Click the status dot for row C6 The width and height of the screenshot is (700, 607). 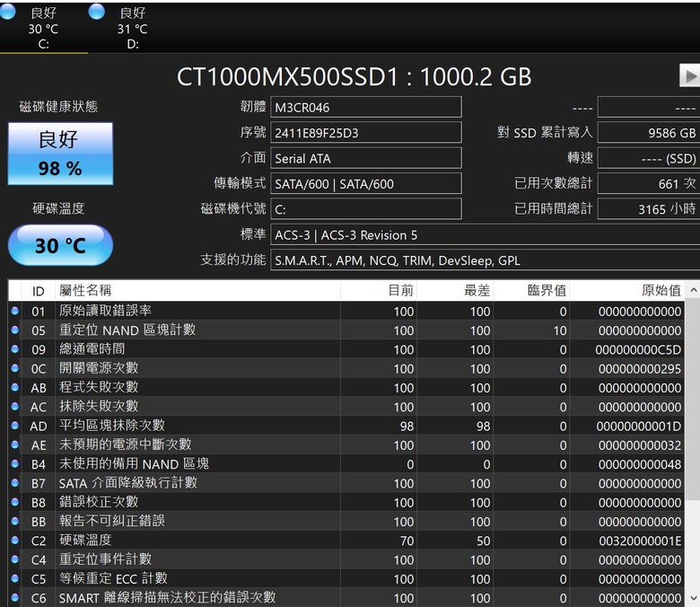14,597
